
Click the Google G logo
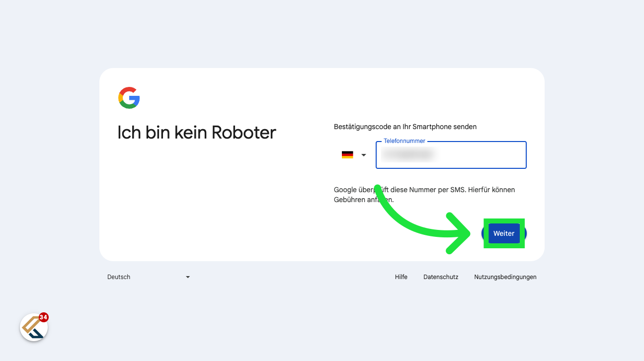[129, 98]
